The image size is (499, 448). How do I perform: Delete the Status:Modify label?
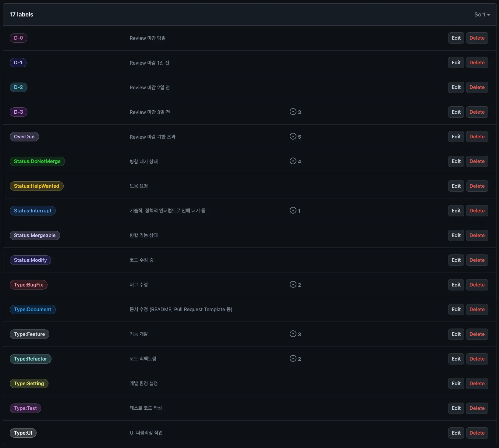click(477, 260)
